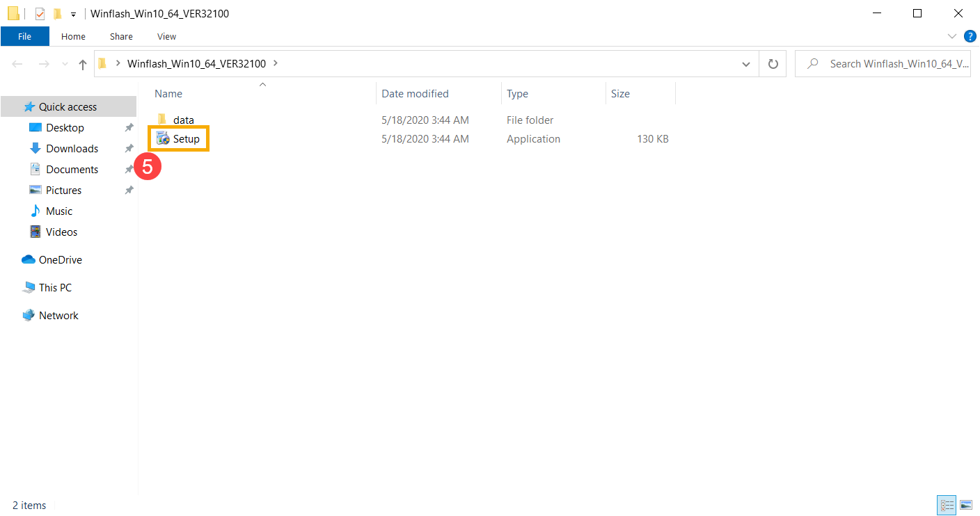Screen dimensions: 980x516
Task: Select Desktop in the navigation pane
Action: [x=65, y=128]
